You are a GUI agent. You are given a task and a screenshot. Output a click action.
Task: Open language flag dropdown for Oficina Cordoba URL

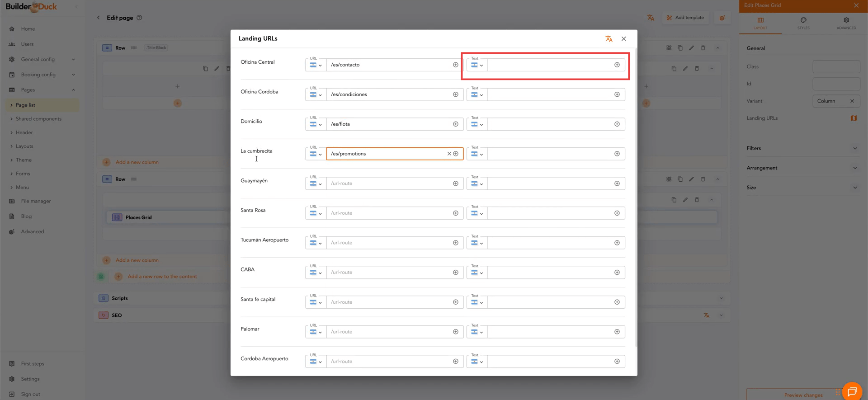click(316, 94)
